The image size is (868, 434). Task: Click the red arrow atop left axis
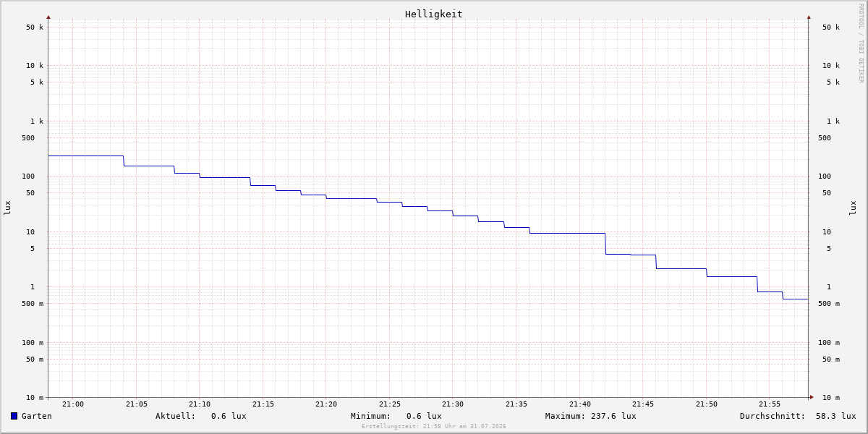48,17
